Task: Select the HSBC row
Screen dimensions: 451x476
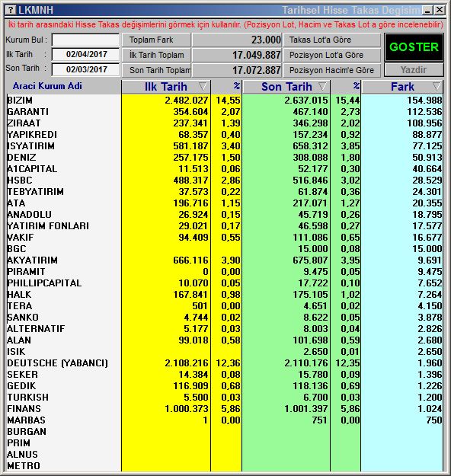Action: 225,180
